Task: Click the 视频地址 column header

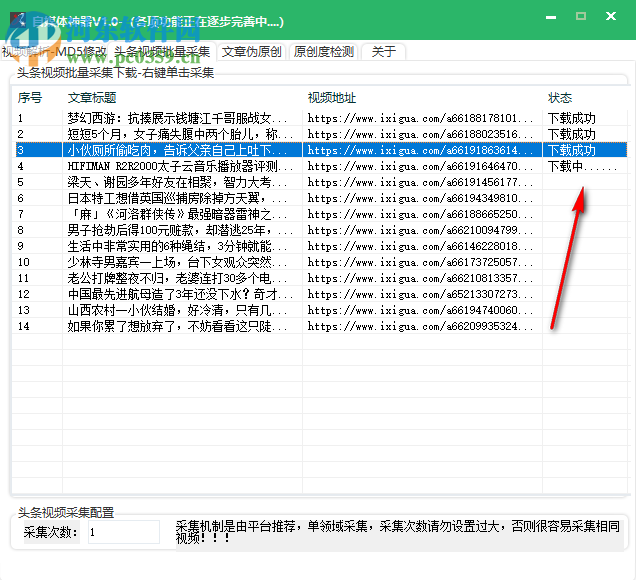Action: click(x=332, y=98)
